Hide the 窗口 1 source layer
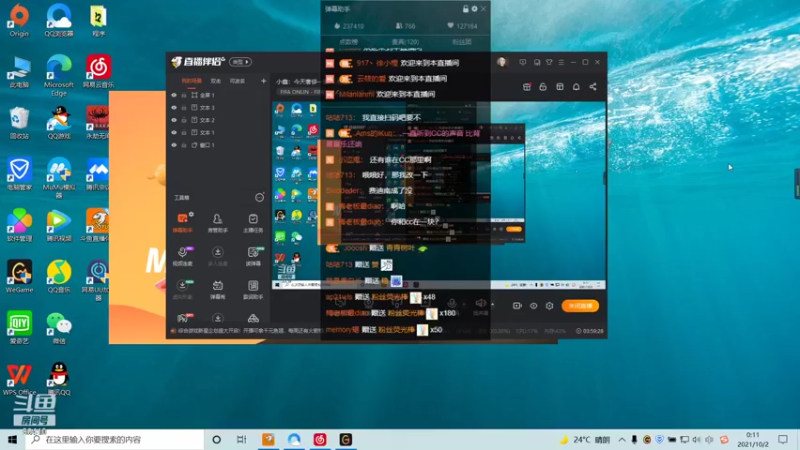Image resolution: width=800 pixels, height=450 pixels. point(174,145)
